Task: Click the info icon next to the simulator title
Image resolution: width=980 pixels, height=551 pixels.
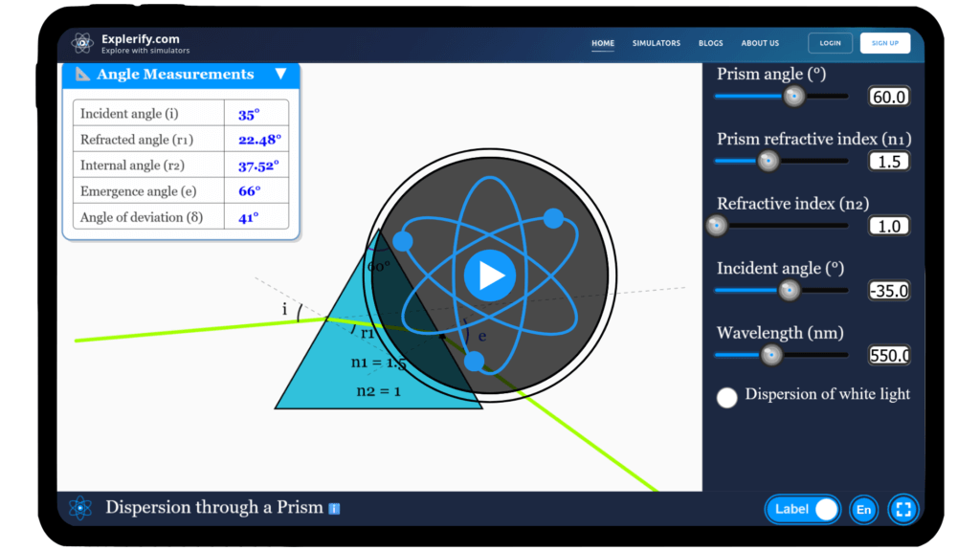Action: (x=332, y=509)
